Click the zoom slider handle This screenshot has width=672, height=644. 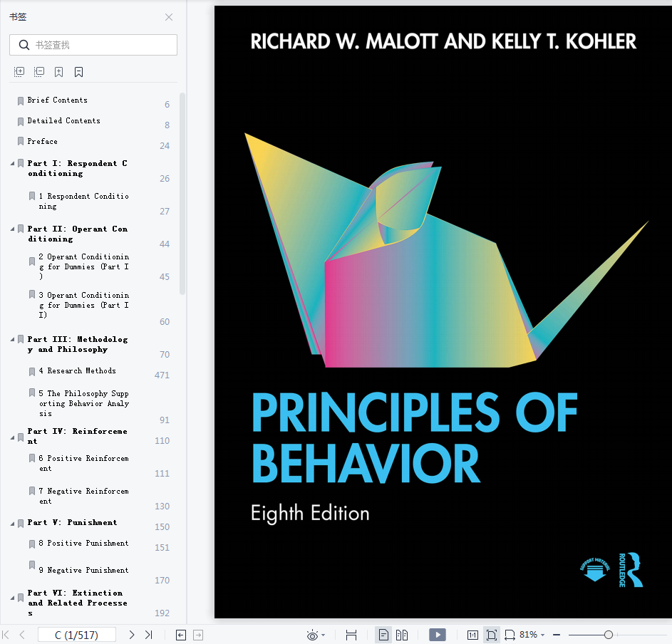608,635
